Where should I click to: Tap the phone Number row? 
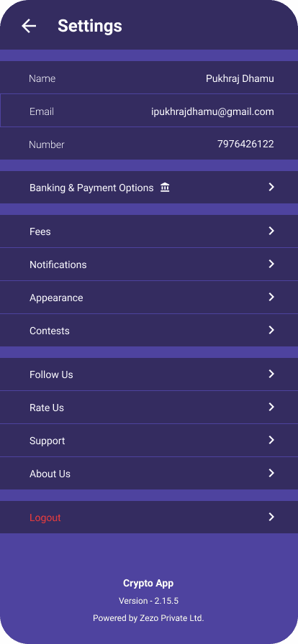pyautogui.click(x=149, y=143)
